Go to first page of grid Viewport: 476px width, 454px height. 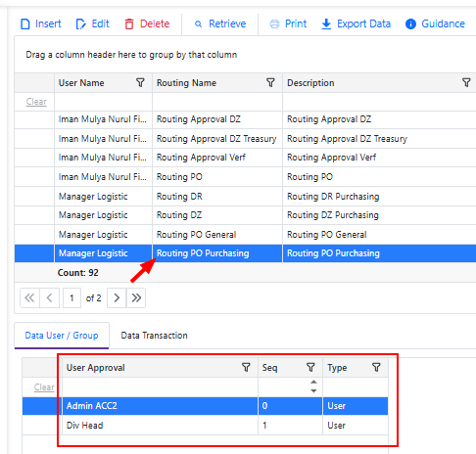click(29, 297)
